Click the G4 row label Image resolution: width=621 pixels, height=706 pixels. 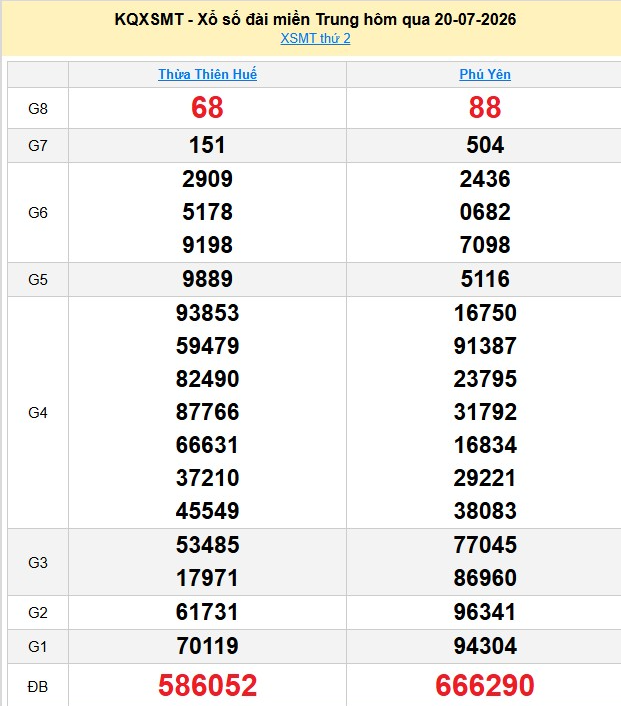(38, 412)
